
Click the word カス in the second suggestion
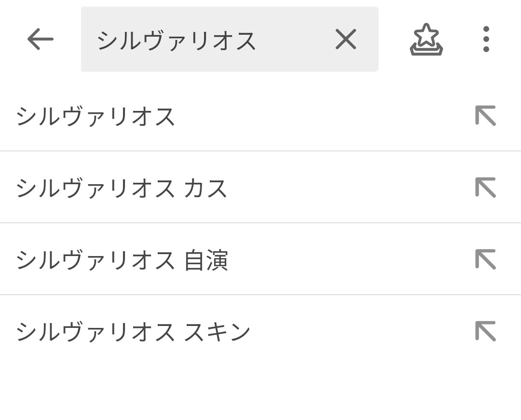point(206,188)
